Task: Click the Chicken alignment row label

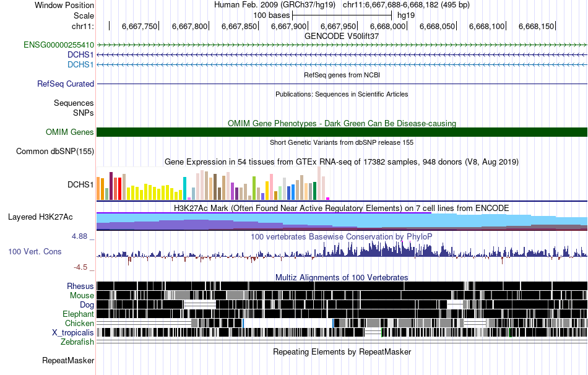Action: tap(79, 323)
